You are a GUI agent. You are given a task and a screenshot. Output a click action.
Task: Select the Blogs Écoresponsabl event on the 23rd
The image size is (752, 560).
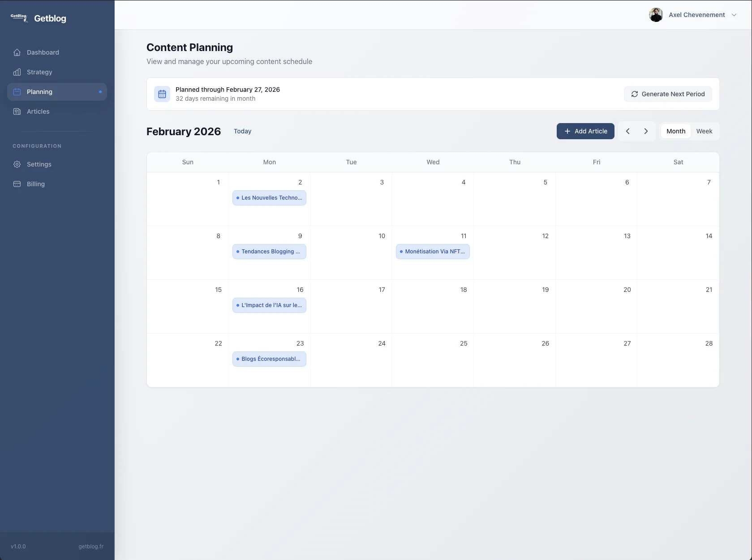pos(269,359)
